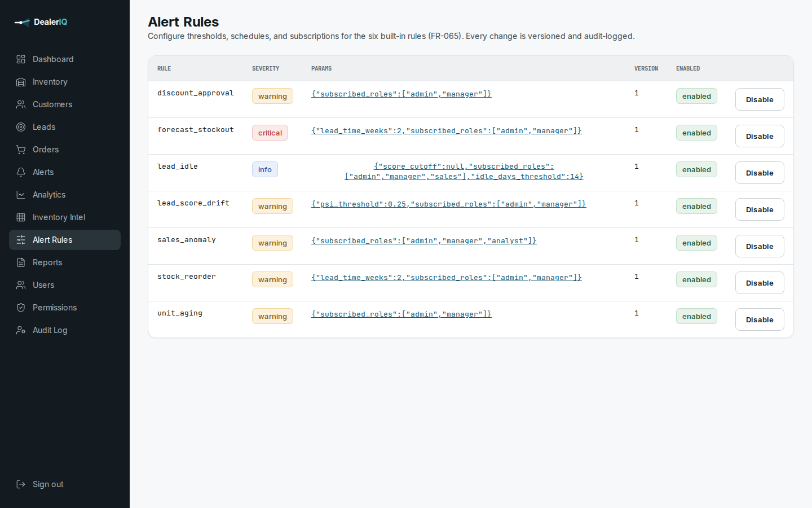Click the Sign out arrow icon
Viewport: 812px width, 508px height.
(x=21, y=484)
